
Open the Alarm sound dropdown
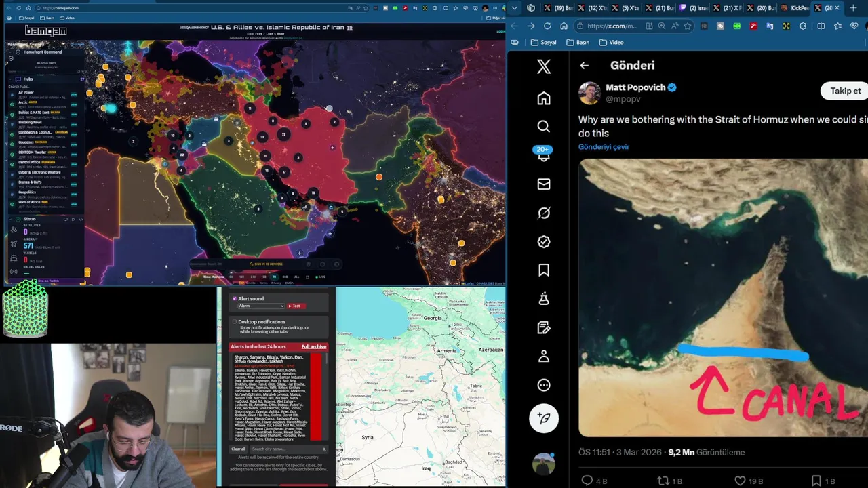(x=261, y=306)
